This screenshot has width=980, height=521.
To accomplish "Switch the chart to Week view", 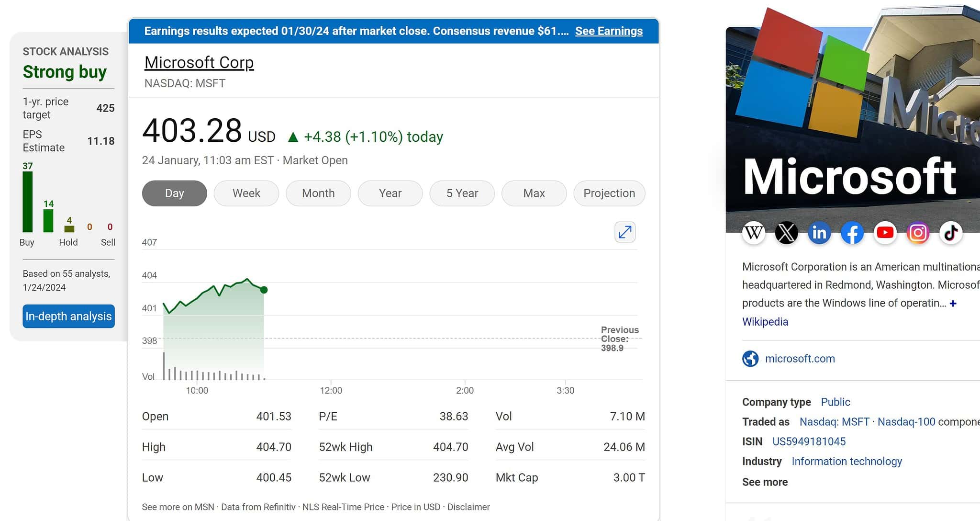I will [x=246, y=193].
